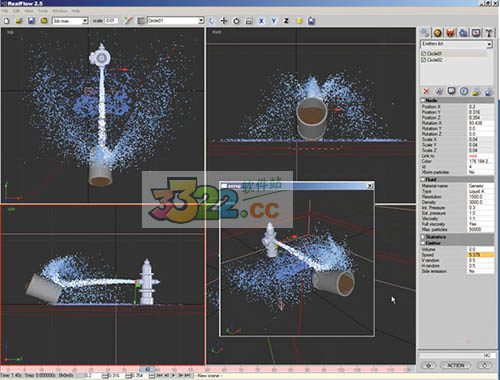Switch to the screen display panel tab
Viewport: 500px width, 380px height.
476,33
